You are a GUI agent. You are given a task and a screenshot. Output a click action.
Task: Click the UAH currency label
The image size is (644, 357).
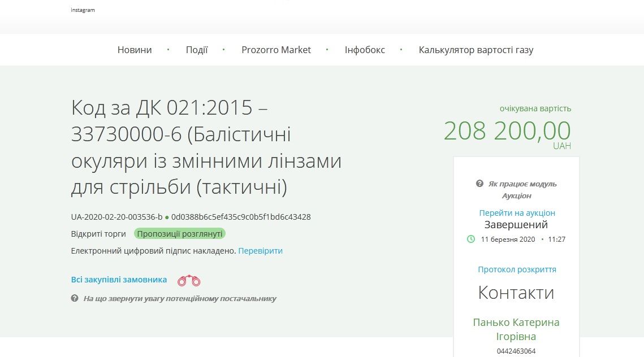tap(562, 146)
